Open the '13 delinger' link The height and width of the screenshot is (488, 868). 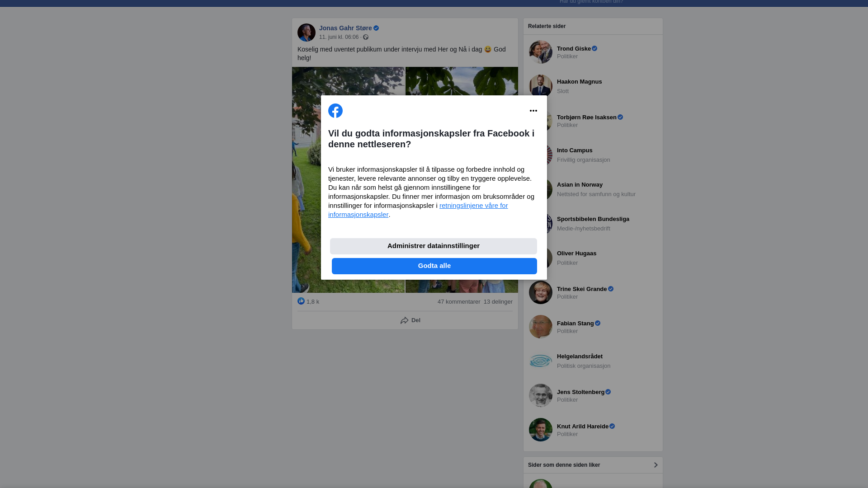tap(498, 302)
